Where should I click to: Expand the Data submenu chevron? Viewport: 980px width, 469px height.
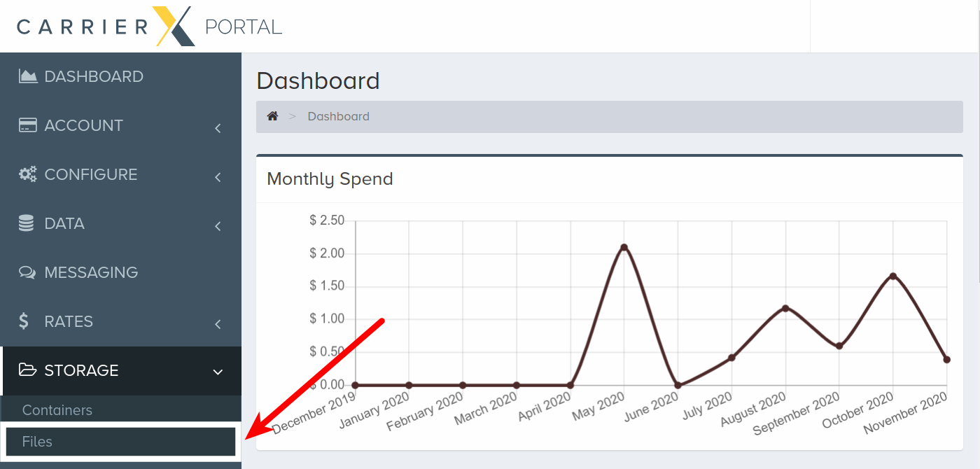click(x=218, y=226)
